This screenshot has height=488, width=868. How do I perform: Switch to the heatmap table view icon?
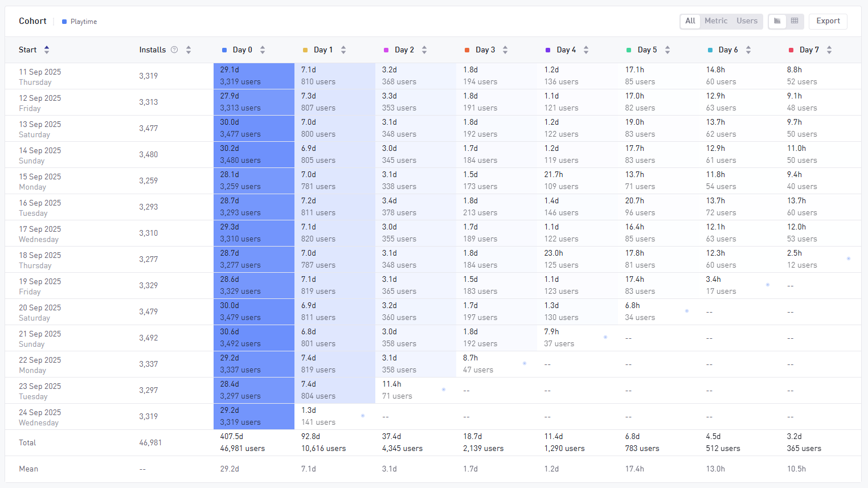[777, 21]
